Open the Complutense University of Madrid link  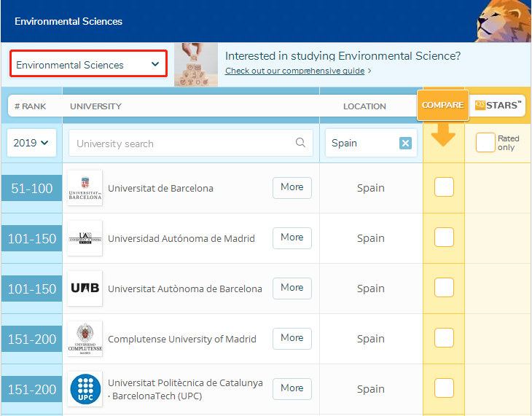pyautogui.click(x=182, y=339)
